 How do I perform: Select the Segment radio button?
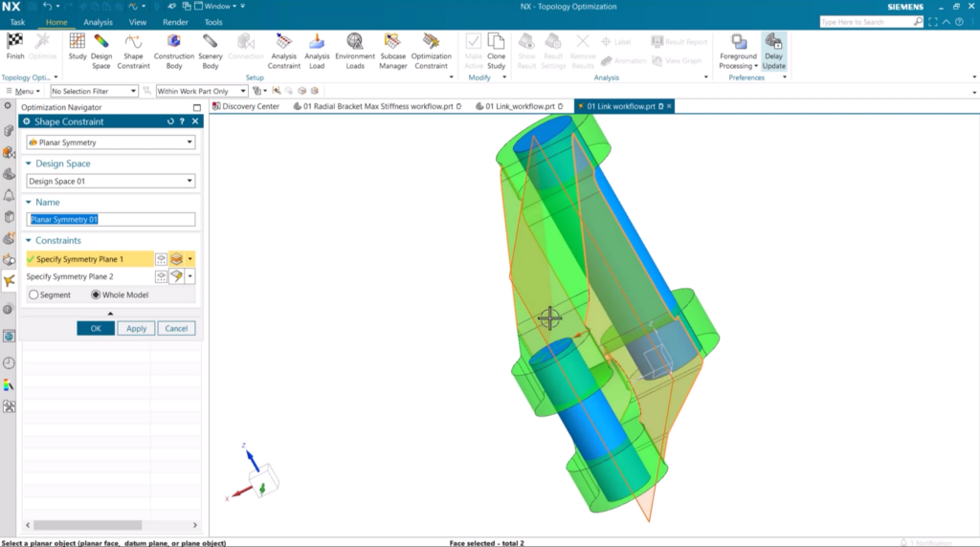(x=34, y=295)
